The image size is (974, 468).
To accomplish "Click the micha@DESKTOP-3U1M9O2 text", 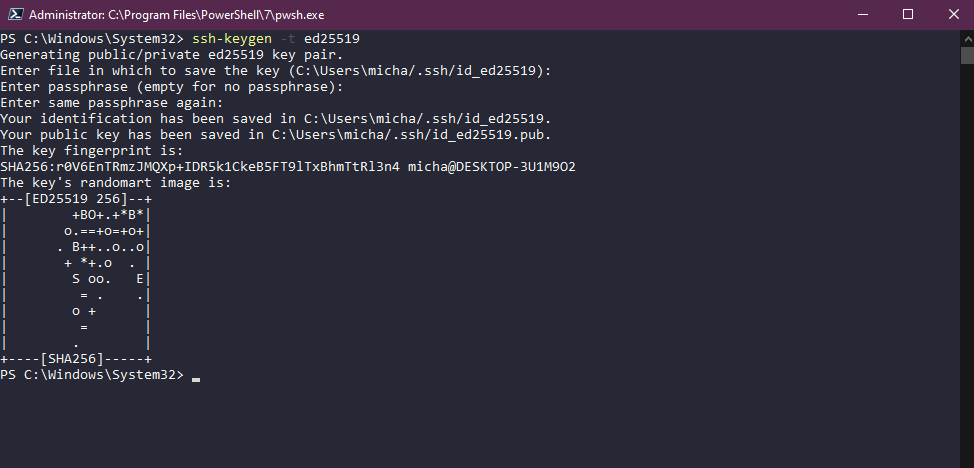I will coord(492,167).
